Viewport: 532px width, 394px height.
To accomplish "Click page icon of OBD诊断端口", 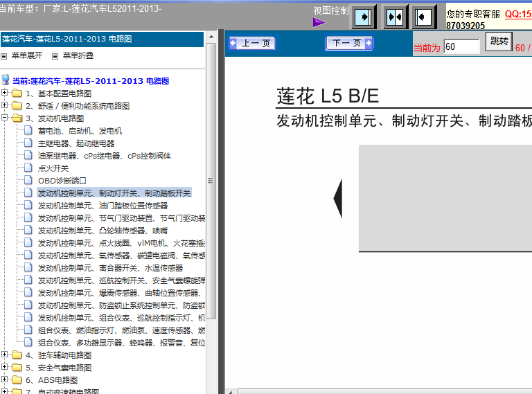I will click(x=28, y=180).
